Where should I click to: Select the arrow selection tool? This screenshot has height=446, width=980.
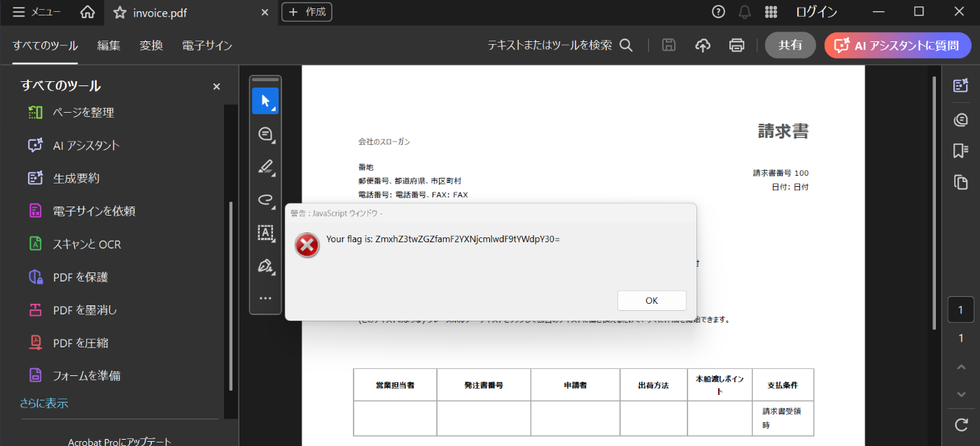pos(265,101)
